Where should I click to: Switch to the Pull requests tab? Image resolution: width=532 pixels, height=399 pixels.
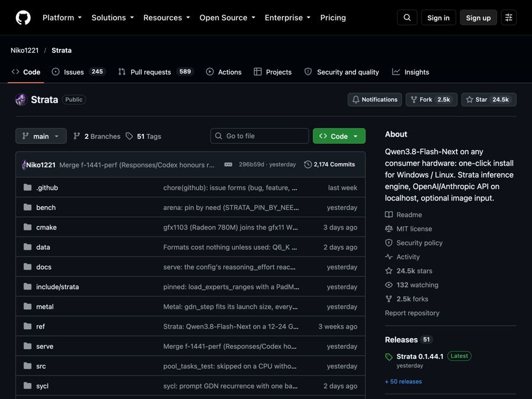tap(156, 72)
